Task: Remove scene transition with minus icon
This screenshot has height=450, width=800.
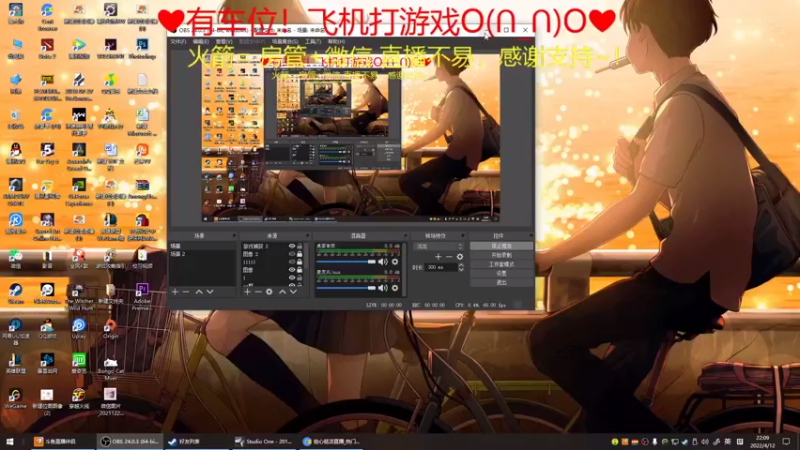Action: (x=449, y=257)
